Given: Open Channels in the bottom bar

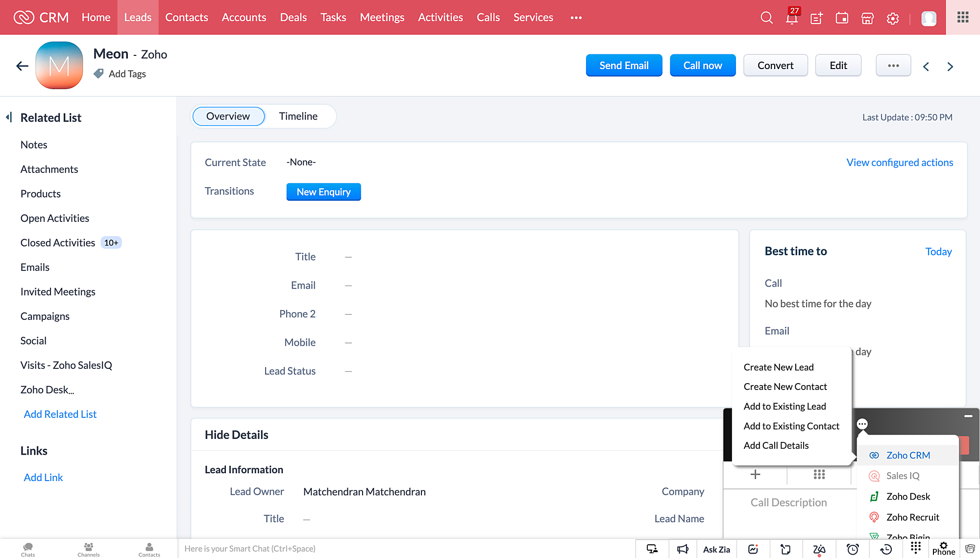Looking at the screenshot, I should click(x=89, y=549).
